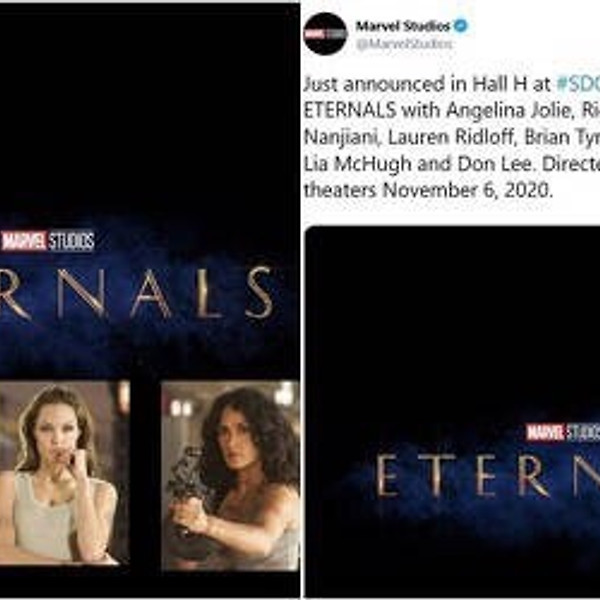Click the letter A in the left title

click(x=150, y=293)
